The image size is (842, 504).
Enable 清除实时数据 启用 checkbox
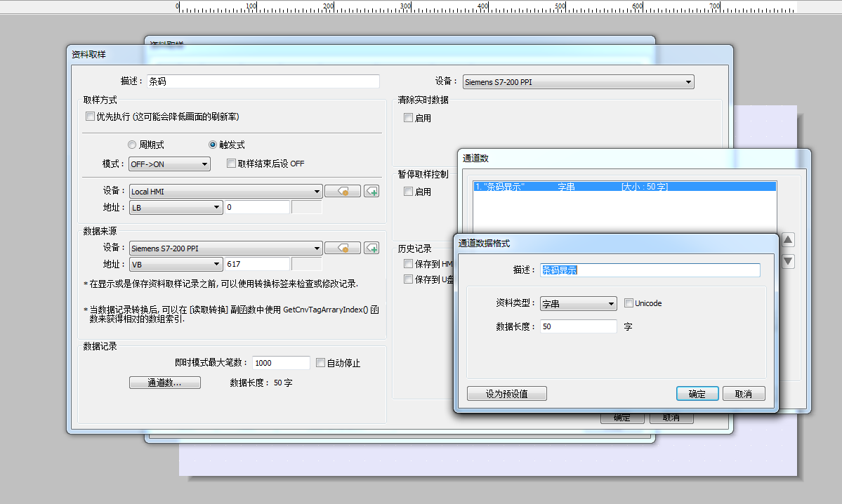pos(409,118)
